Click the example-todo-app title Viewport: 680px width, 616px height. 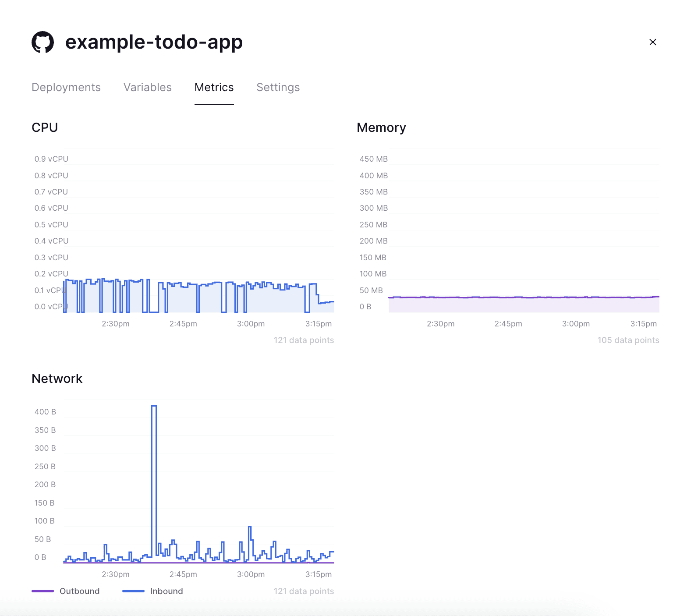click(154, 42)
